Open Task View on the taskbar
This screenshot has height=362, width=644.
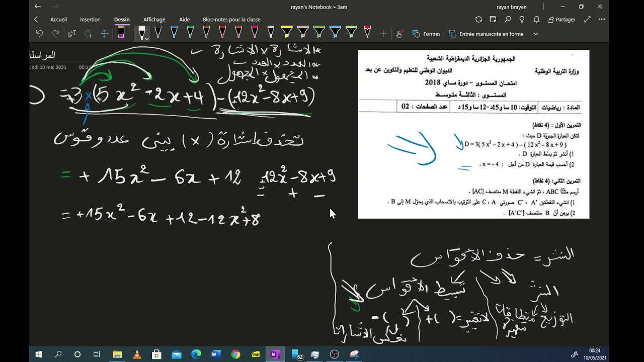97,354
